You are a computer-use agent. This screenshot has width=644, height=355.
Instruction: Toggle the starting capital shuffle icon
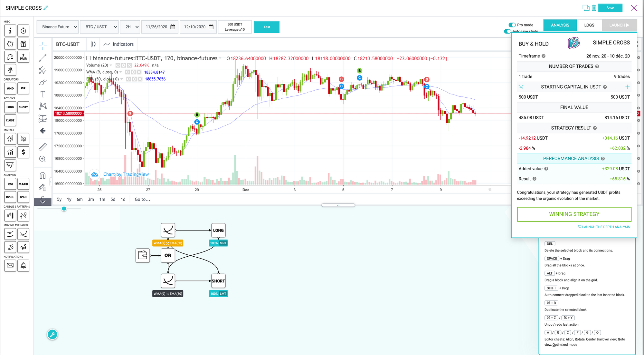(521, 87)
